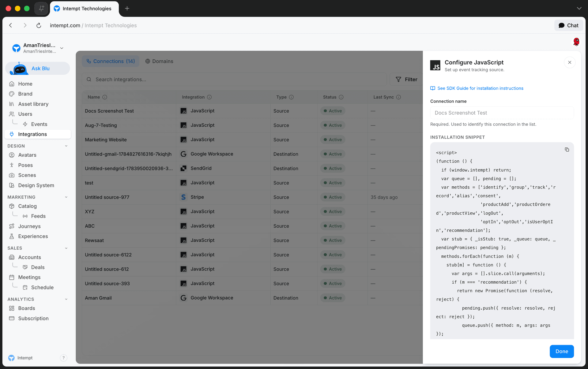The image size is (588, 369).
Task: Expand the tab list chevron
Action: [579, 8]
